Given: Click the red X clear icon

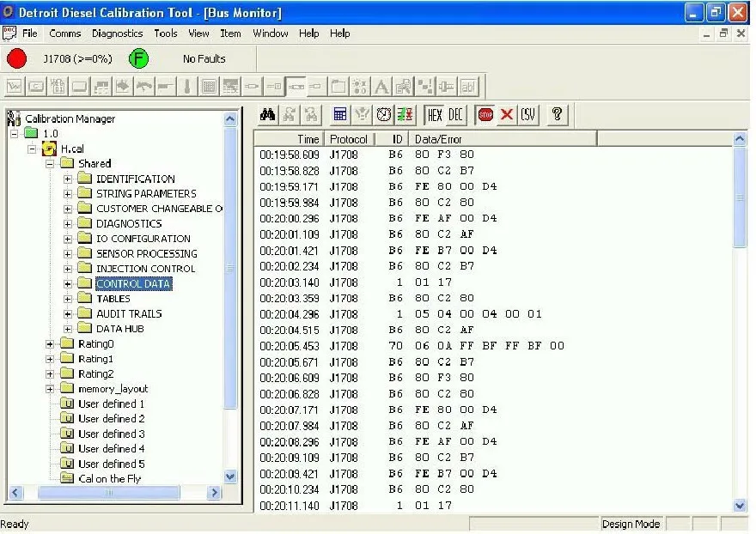Looking at the screenshot, I should [x=507, y=115].
